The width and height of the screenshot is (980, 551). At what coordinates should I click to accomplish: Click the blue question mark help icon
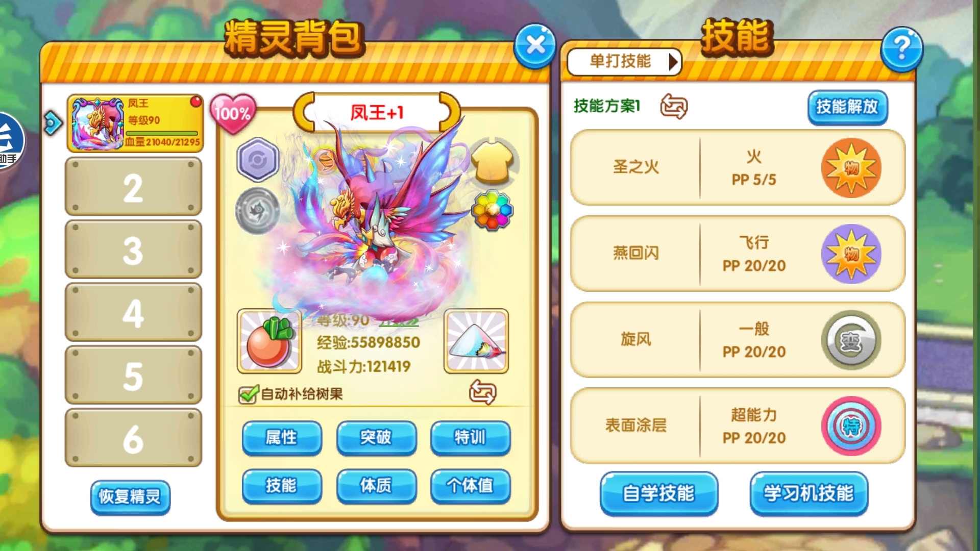(901, 49)
